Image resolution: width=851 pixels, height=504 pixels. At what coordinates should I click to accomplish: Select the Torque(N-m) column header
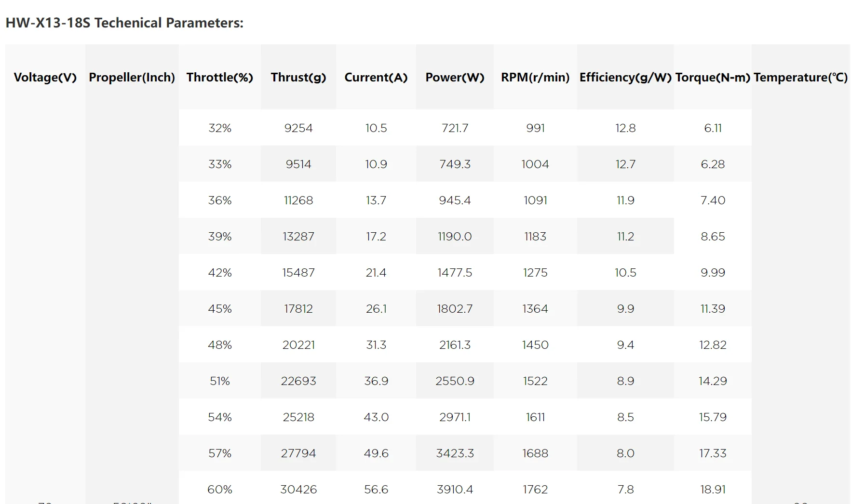[x=713, y=77]
